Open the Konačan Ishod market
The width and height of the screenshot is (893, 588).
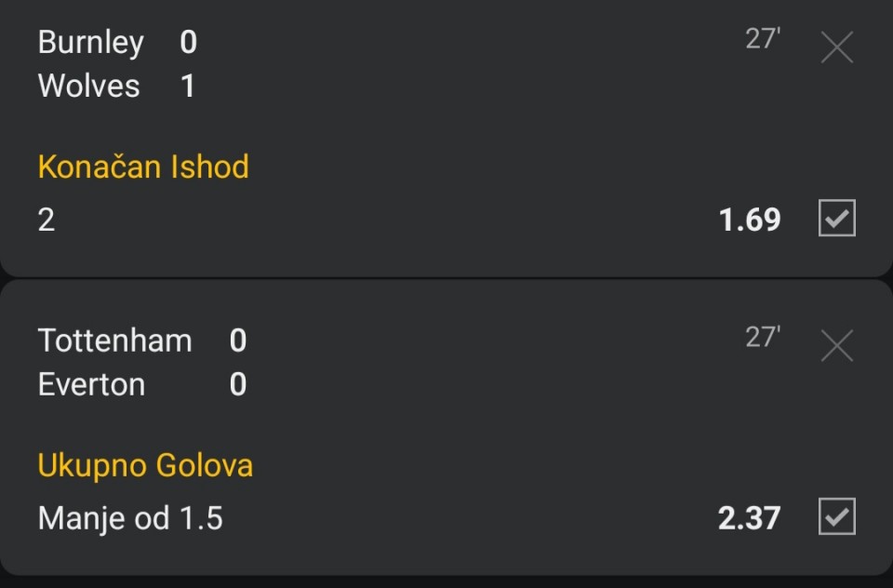(x=143, y=167)
